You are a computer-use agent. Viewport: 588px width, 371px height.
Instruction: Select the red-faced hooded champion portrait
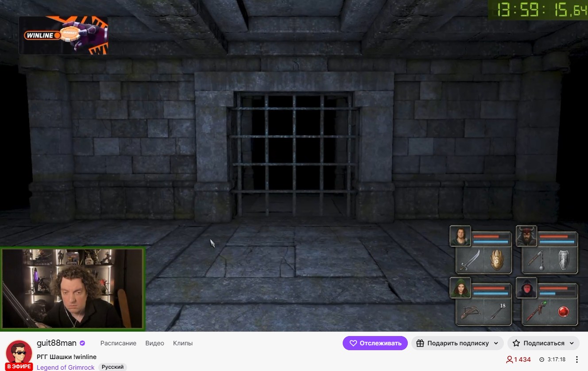tap(526, 288)
